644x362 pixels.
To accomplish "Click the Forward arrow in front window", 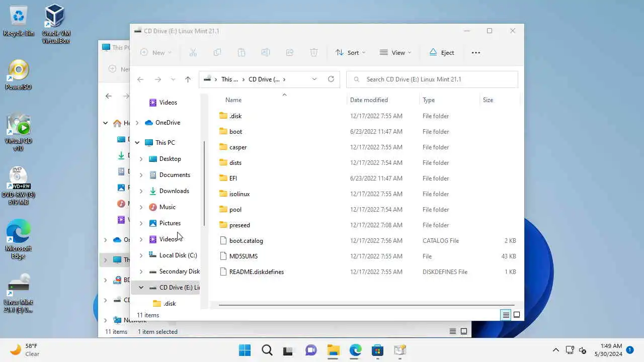I will click(x=158, y=79).
